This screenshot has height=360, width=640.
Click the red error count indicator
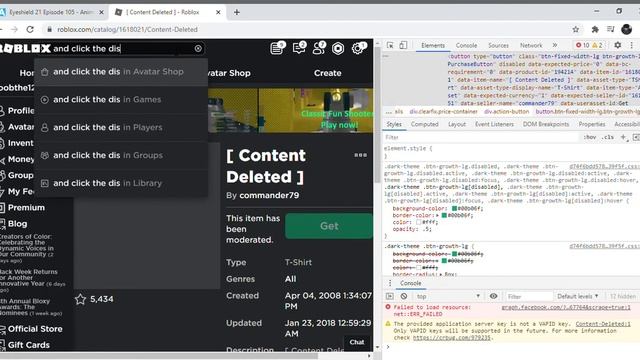coord(582,45)
